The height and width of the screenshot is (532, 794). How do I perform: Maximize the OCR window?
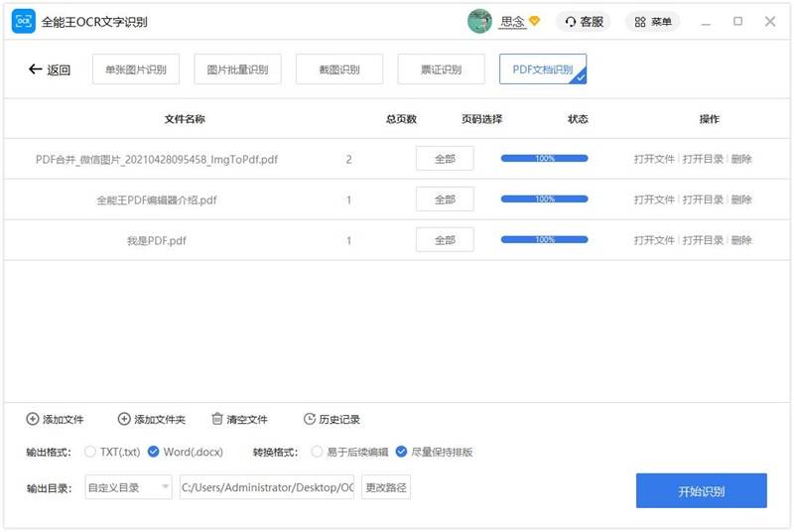[737, 21]
